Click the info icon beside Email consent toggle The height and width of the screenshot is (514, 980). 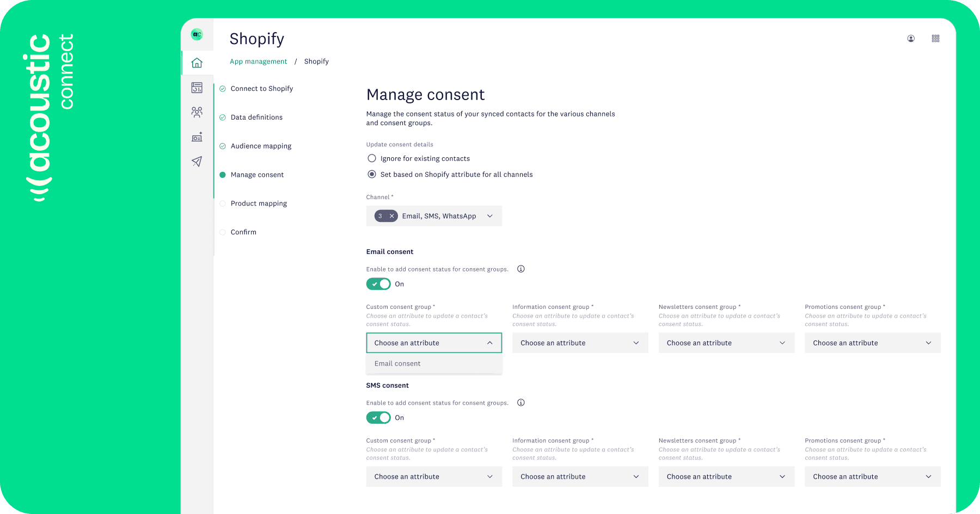pyautogui.click(x=520, y=269)
